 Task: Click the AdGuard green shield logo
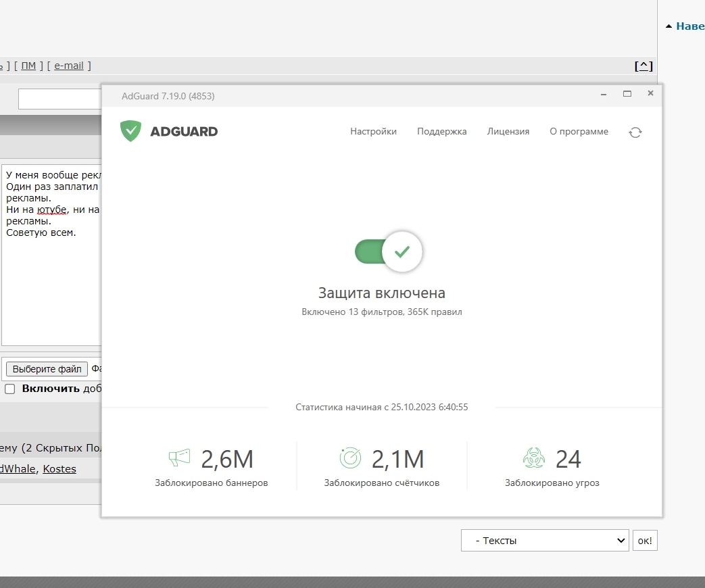coord(131,131)
